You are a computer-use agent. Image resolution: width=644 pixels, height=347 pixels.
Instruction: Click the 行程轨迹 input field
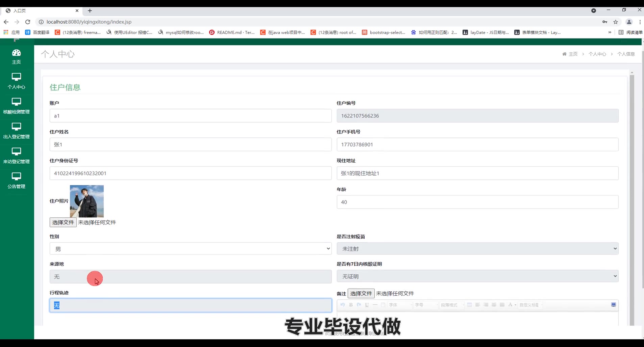pyautogui.click(x=191, y=305)
